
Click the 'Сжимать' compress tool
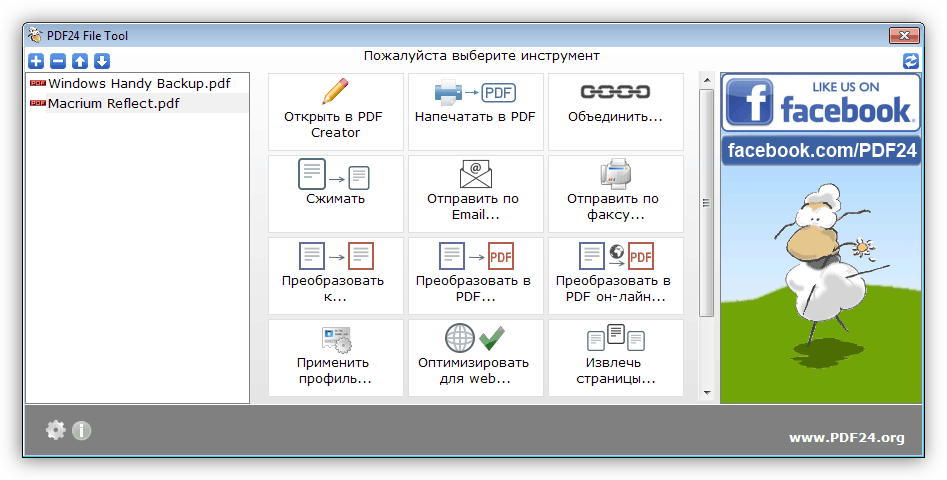(x=336, y=193)
